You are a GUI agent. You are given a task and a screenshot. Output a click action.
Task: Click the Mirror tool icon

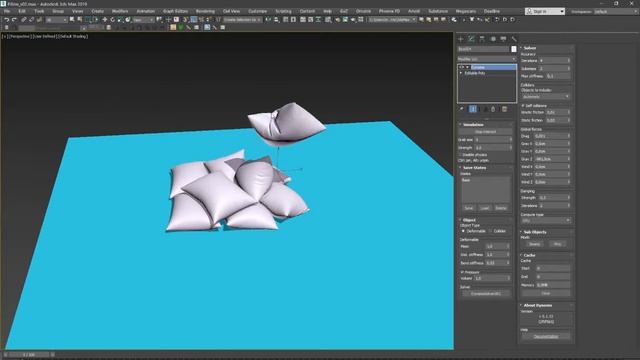point(268,20)
